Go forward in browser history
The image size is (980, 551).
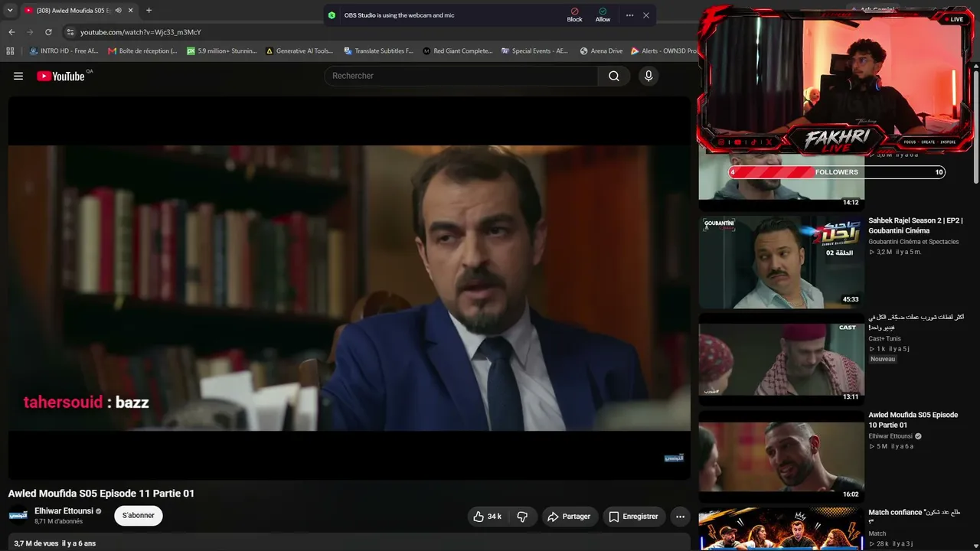(x=30, y=32)
